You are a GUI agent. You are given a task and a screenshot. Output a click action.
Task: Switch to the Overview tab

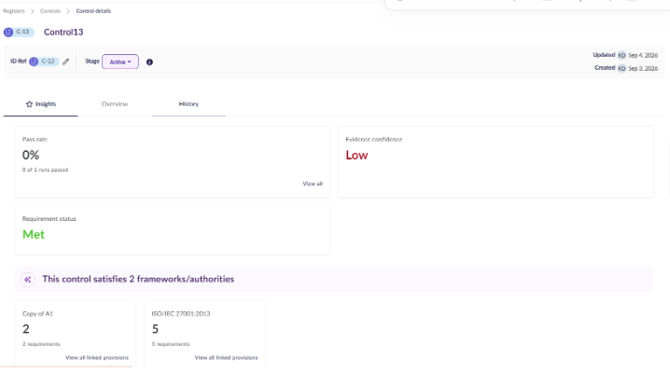click(x=115, y=104)
